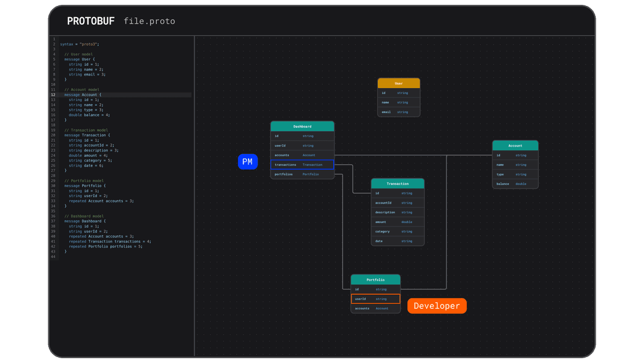Screen dimensions: 644x363
Task: Select the Portfolio node header
Action: tap(375, 279)
